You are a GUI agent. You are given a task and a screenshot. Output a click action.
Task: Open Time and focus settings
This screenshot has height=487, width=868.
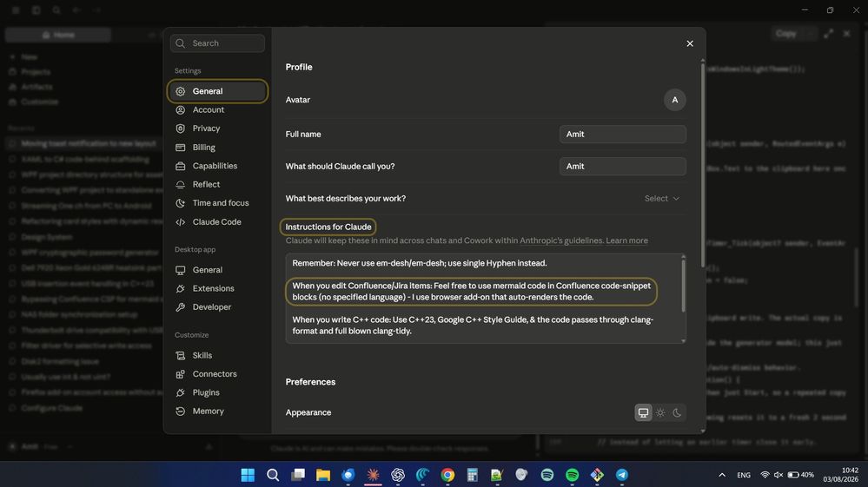coord(217,203)
